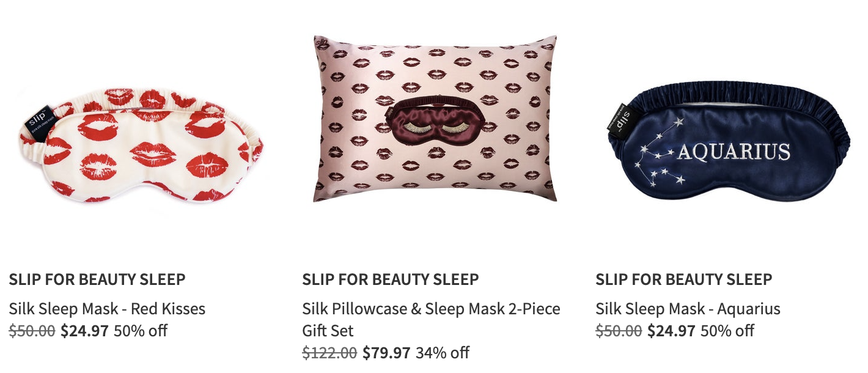Click the 34% off discount label
This screenshot has height=373, width=868.
point(443,353)
